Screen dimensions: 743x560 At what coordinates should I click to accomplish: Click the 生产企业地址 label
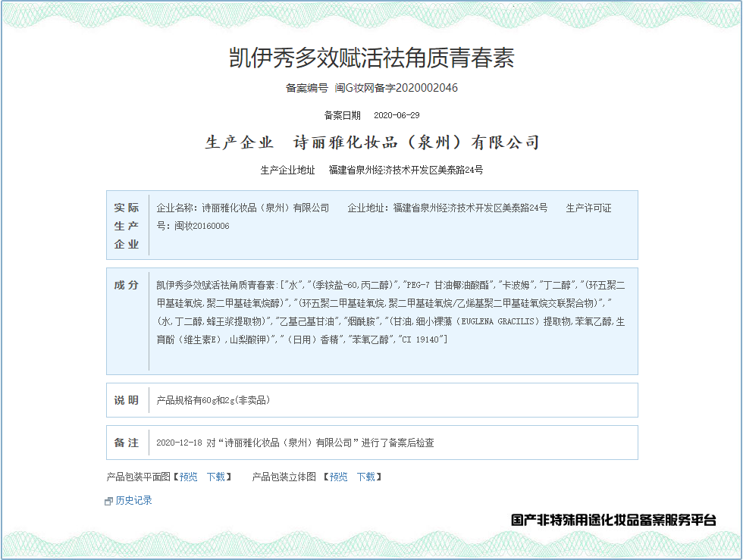287,170
